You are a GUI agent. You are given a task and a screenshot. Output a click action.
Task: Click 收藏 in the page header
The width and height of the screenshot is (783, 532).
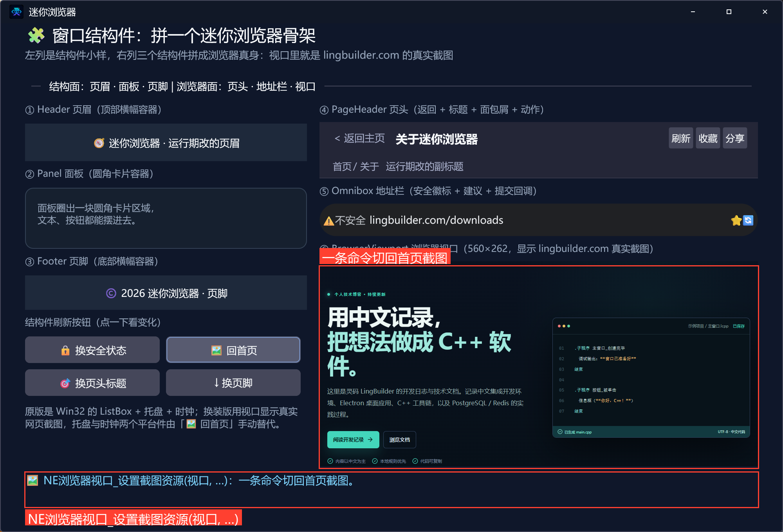[x=708, y=138]
